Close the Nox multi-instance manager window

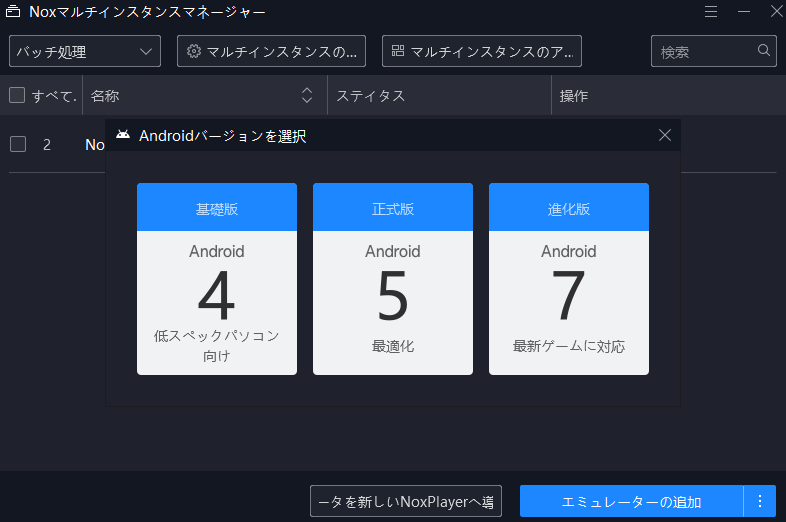coord(776,12)
